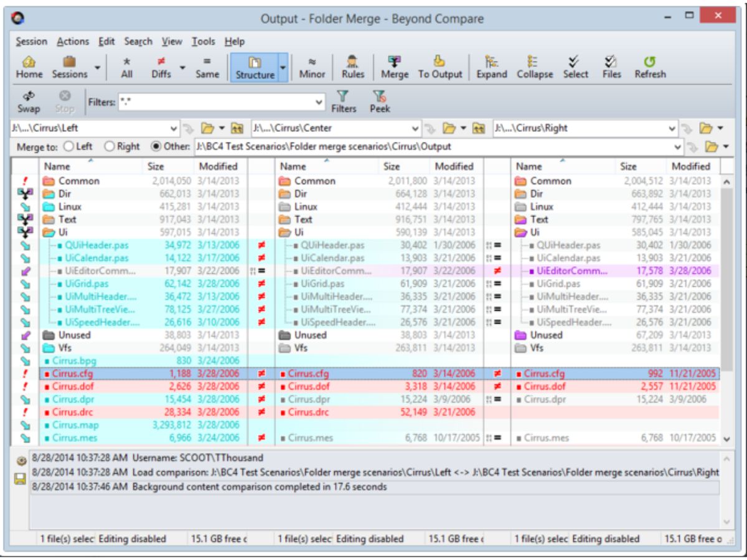This screenshot has width=747, height=560.
Task: Open Diffs dropdown arrow
Action: 182,67
